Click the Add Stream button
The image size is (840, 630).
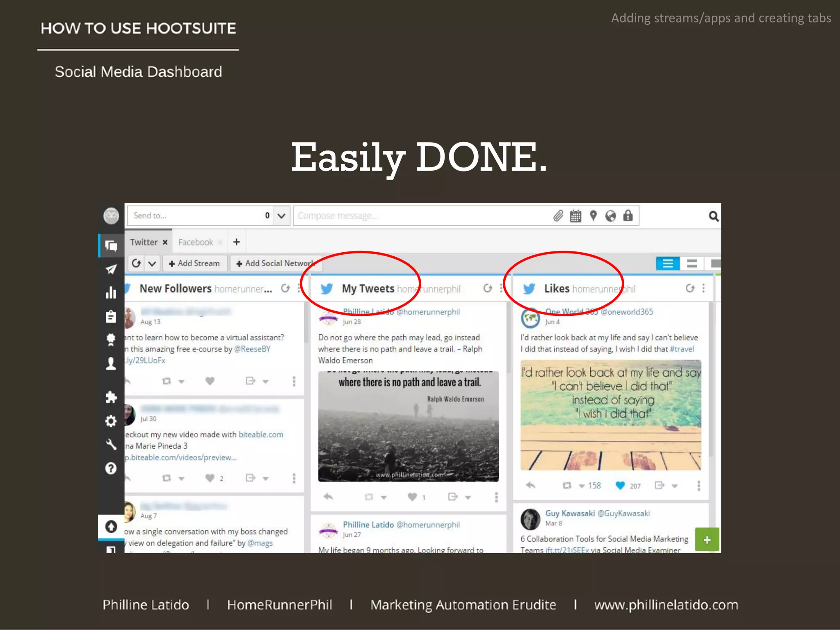[194, 263]
